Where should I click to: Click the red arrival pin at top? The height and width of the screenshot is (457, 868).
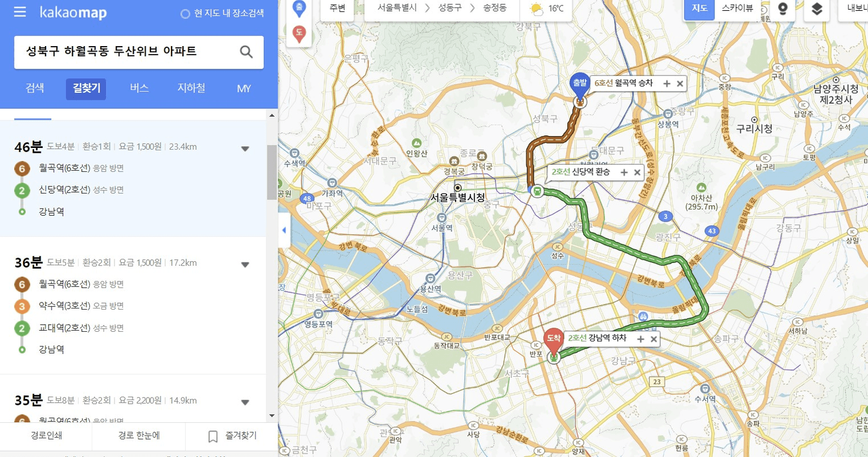point(299,34)
